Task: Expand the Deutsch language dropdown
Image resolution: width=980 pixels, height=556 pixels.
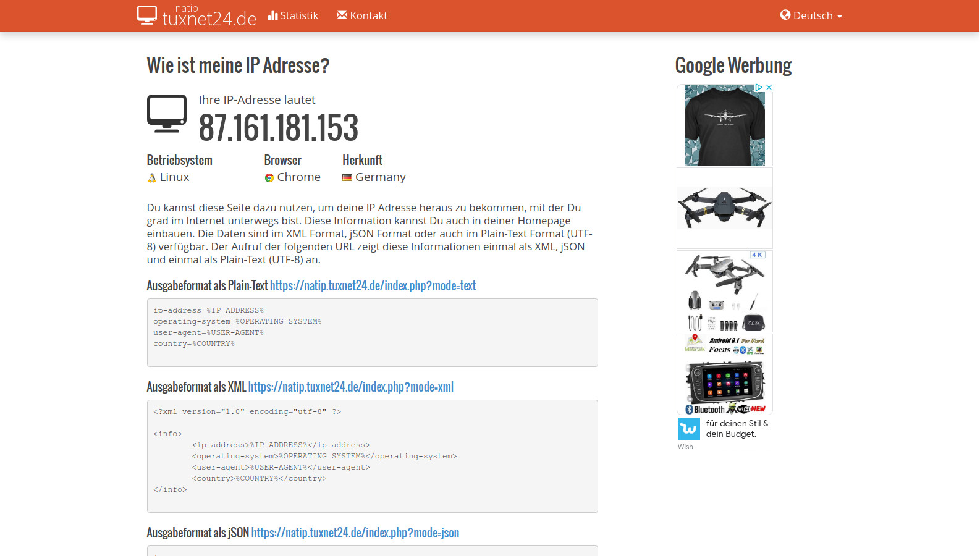Action: click(x=811, y=15)
